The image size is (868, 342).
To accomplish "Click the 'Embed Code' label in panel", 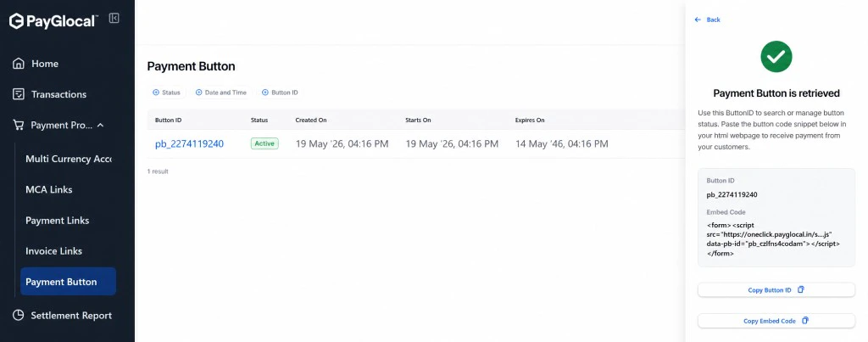I will point(726,212).
